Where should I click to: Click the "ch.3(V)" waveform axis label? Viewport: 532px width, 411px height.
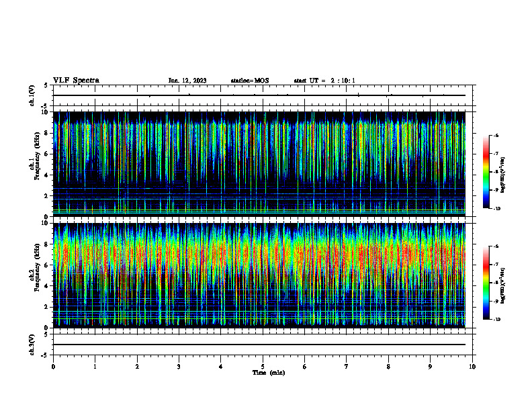point(32,345)
